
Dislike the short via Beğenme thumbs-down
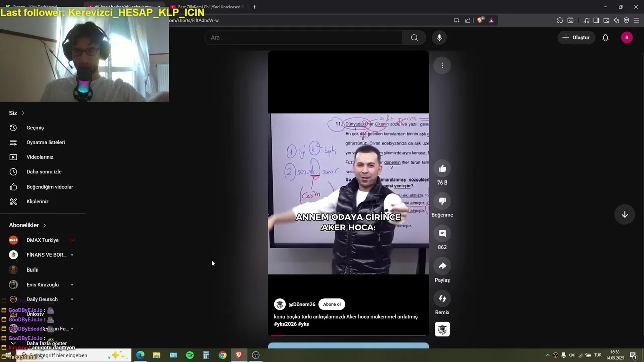click(x=442, y=201)
